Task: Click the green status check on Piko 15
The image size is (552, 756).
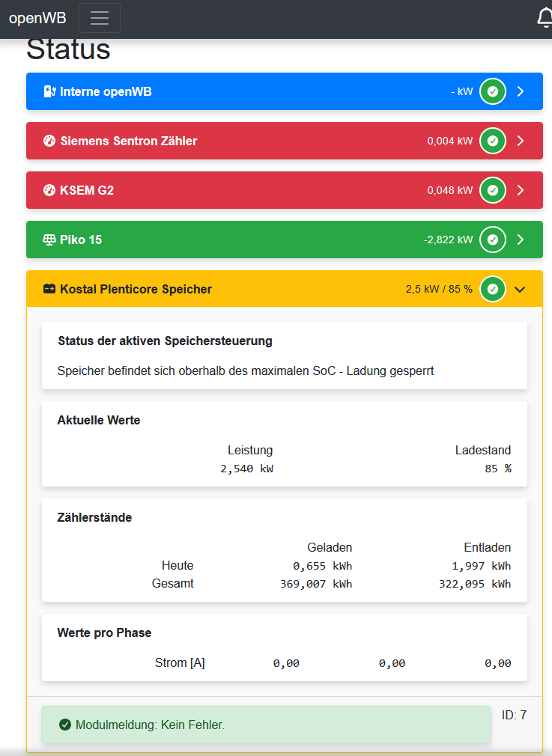Action: point(492,240)
